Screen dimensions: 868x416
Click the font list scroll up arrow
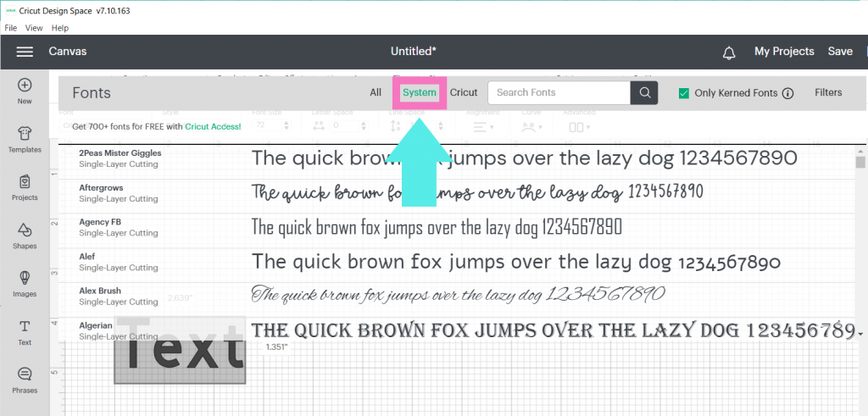point(860,151)
